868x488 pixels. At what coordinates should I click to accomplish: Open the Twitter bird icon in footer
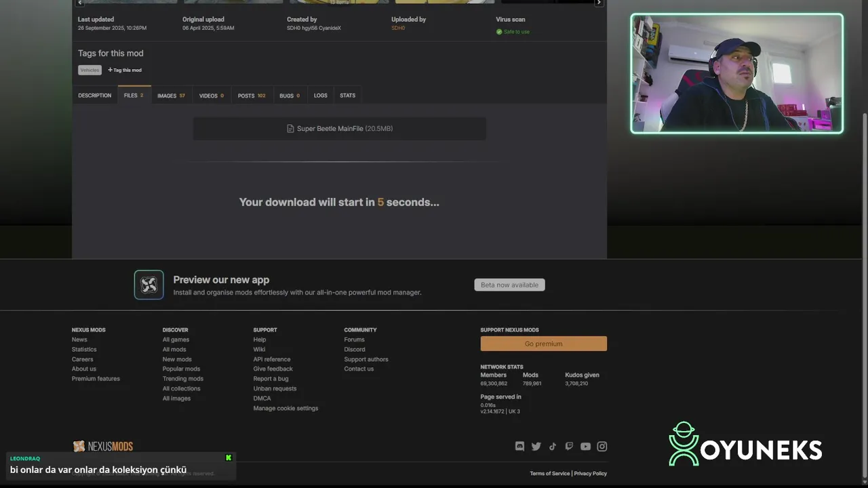536,446
